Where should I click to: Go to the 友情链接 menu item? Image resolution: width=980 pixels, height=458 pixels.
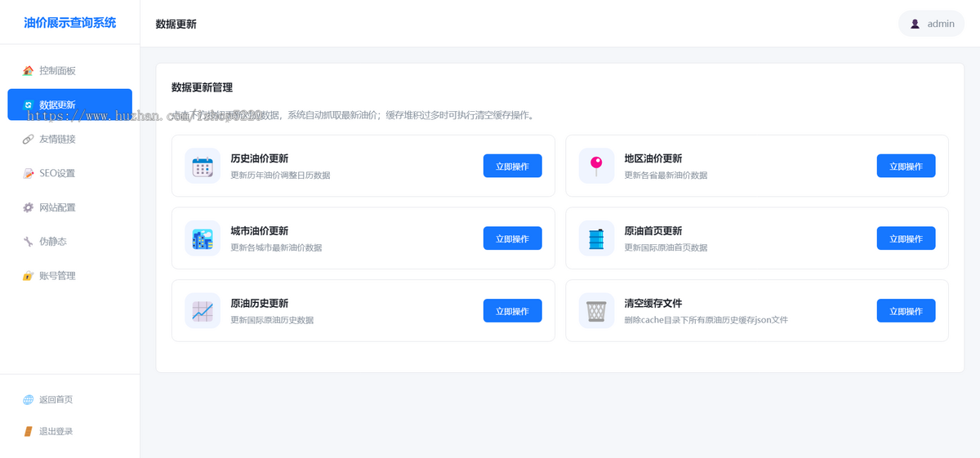[69, 139]
